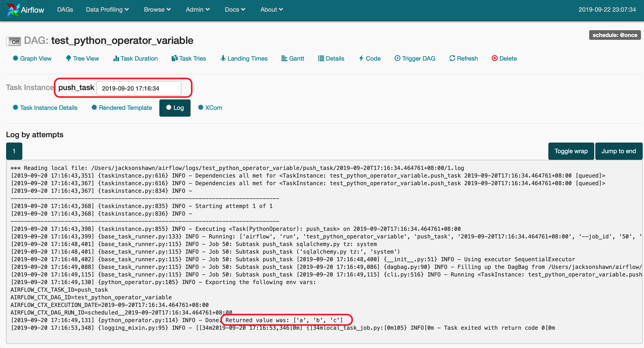The image size is (644, 348).
Task: Open the Task Duration bar chart
Action: [135, 59]
